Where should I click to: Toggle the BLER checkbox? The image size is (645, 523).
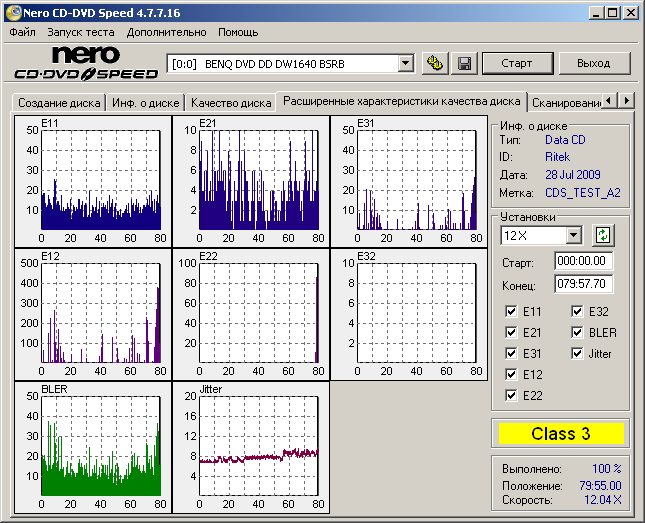pyautogui.click(x=579, y=333)
